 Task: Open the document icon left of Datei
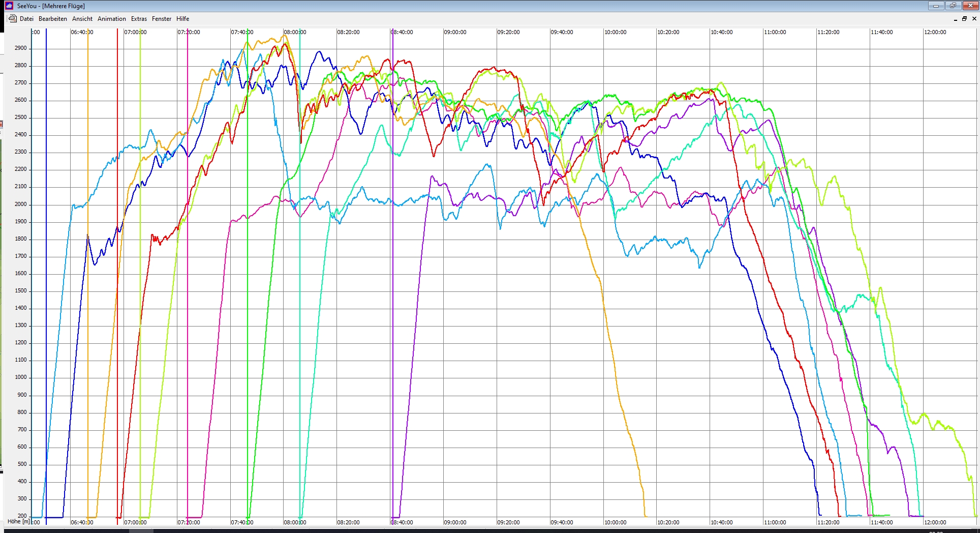point(13,19)
